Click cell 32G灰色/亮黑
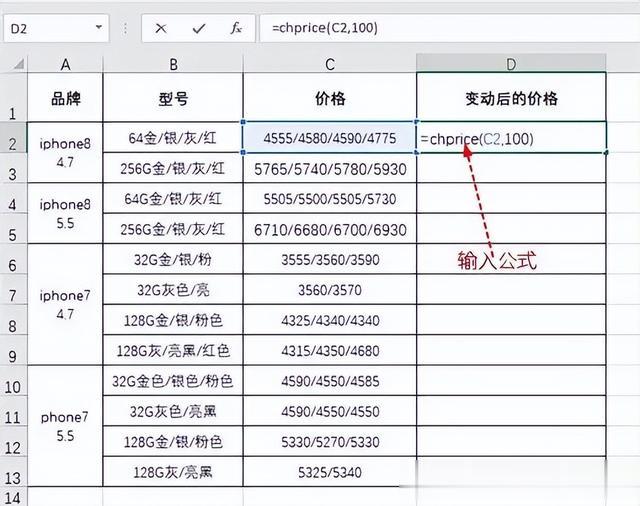The height and width of the screenshot is (506, 640). point(173,411)
